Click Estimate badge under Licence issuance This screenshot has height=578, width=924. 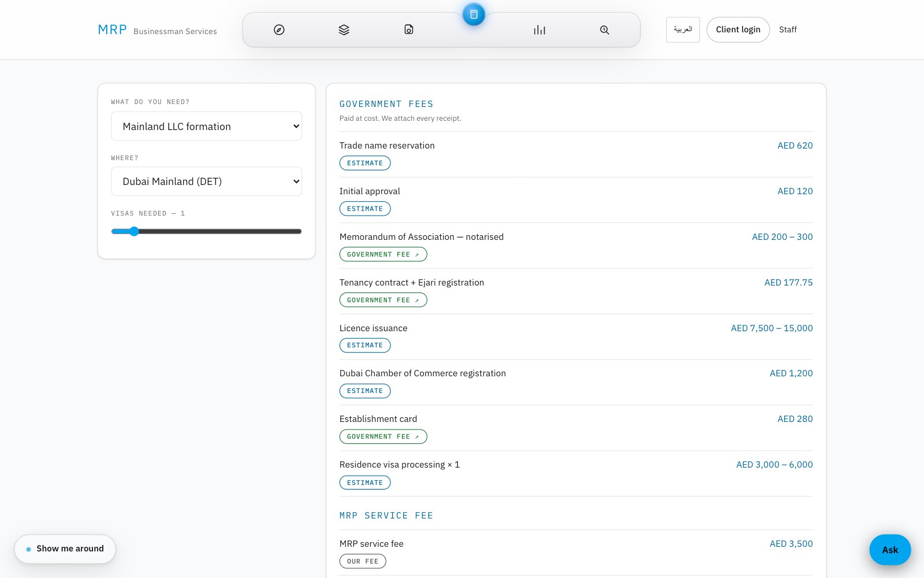[x=365, y=345]
